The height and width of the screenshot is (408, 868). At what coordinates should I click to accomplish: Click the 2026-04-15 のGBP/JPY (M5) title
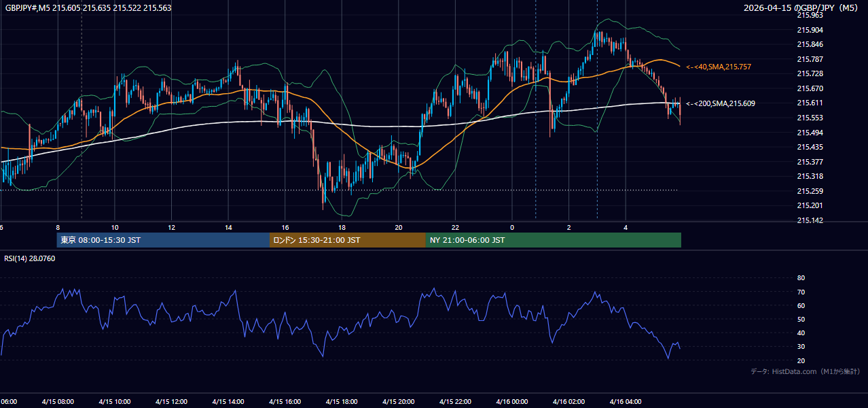click(x=801, y=7)
